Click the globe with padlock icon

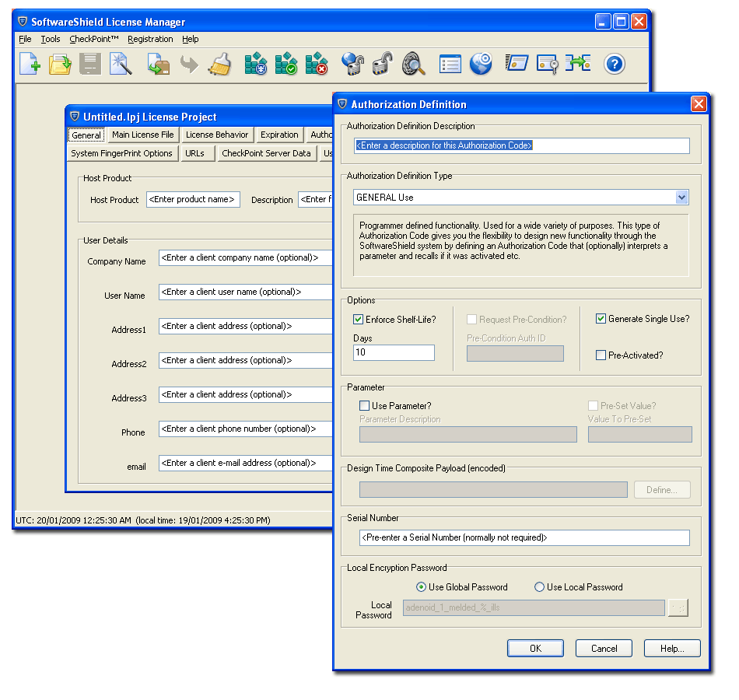[352, 64]
